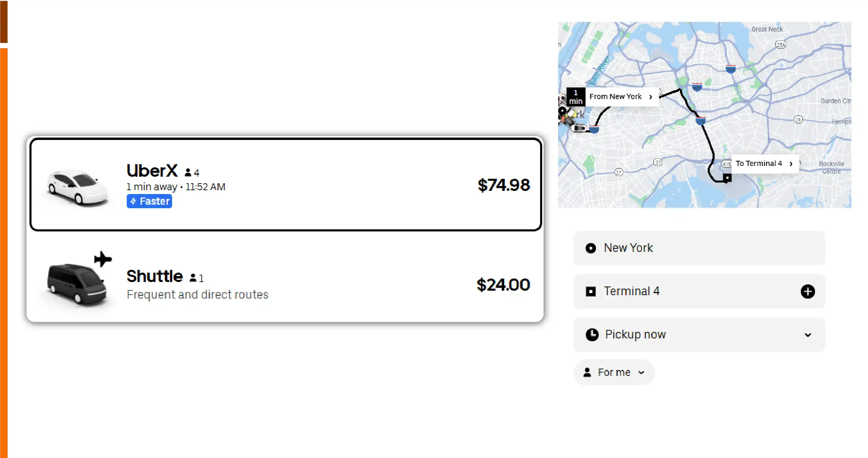
Task: Click the UberX white car image
Action: (x=78, y=187)
